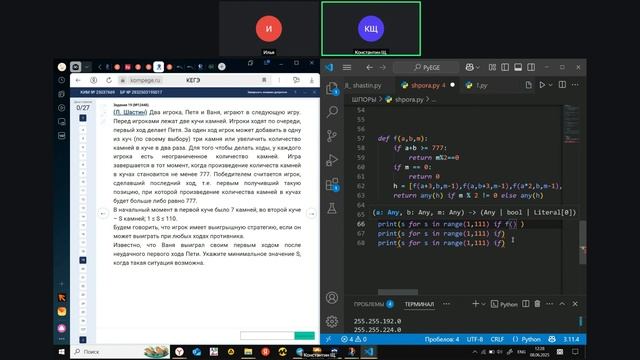Open errors and warnings count in status bar
Viewport: 640px width, 360px height.
click(x=354, y=339)
